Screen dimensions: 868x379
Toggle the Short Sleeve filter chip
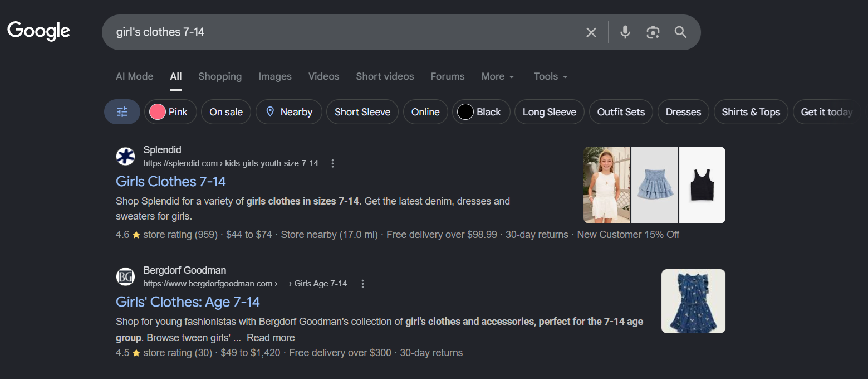(x=362, y=112)
